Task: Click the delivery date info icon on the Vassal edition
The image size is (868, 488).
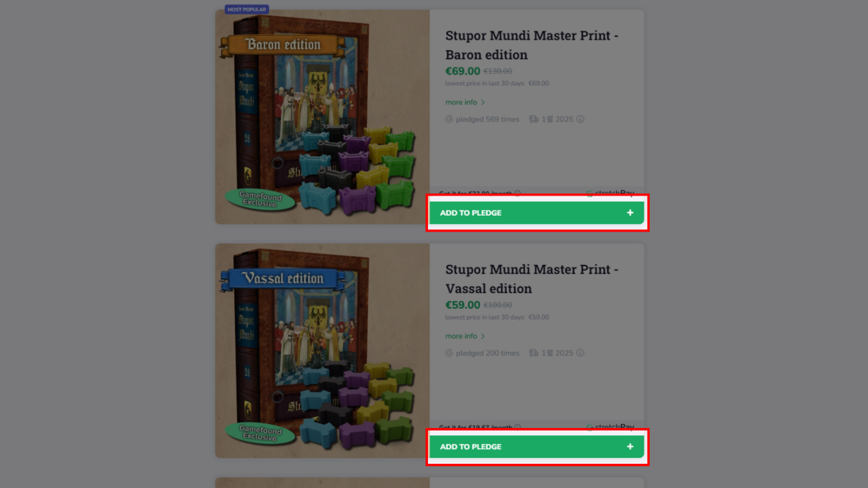Action: point(580,353)
